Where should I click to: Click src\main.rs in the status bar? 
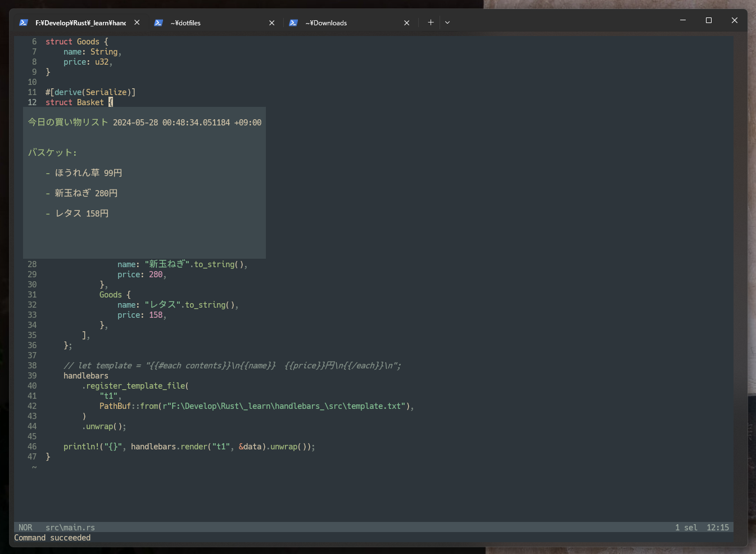[x=70, y=527]
